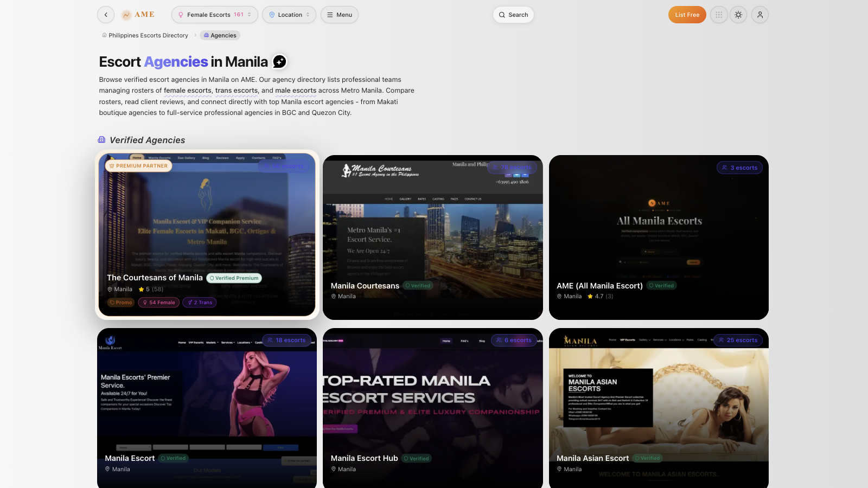The width and height of the screenshot is (868, 488).
Task: Click the 3 escorts count badge
Action: click(740, 168)
